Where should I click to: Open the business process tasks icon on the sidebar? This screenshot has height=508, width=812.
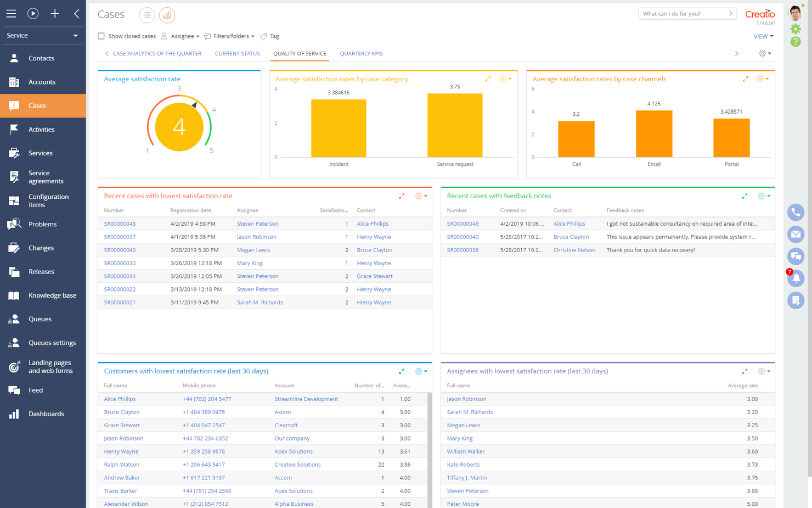tap(796, 300)
